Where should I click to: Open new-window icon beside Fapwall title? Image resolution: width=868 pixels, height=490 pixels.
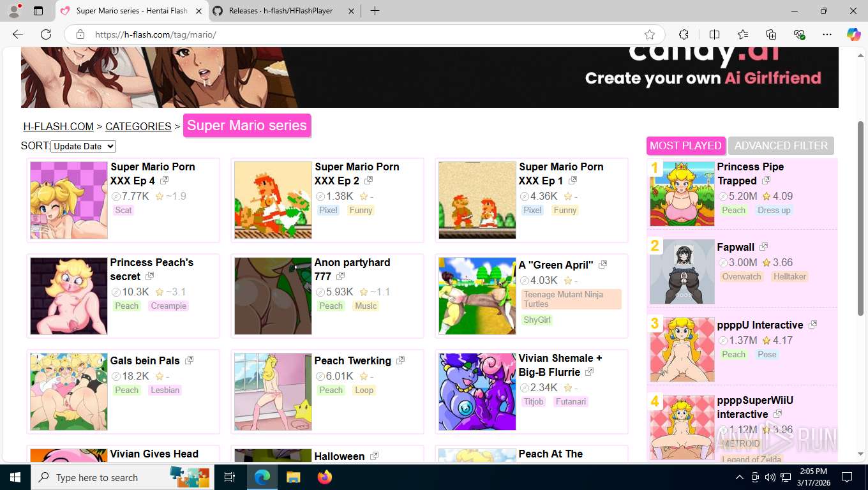764,246
